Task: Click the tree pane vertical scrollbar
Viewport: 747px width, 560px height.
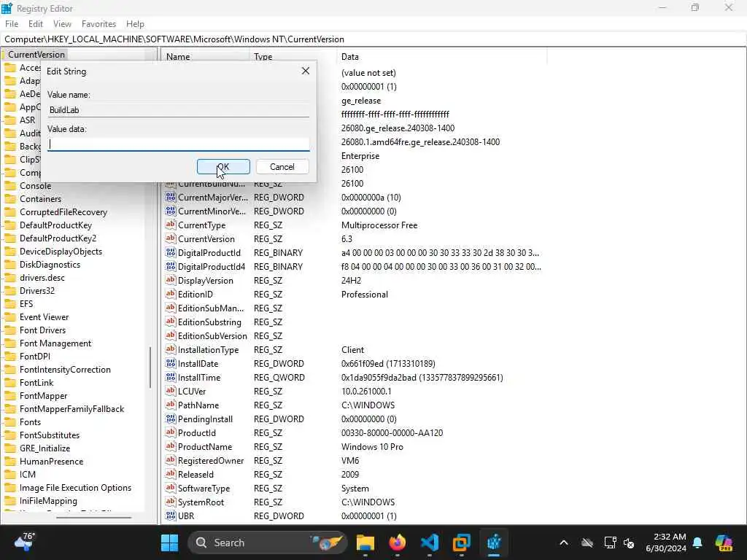Action: [150, 367]
